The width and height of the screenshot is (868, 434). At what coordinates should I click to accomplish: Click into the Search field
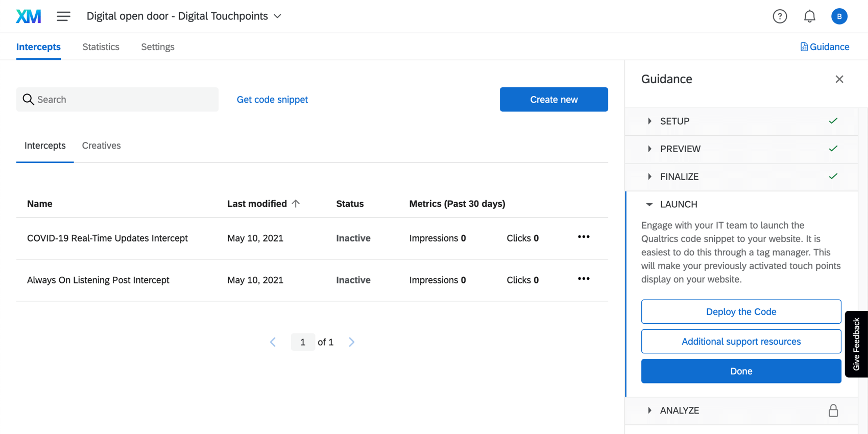(117, 100)
